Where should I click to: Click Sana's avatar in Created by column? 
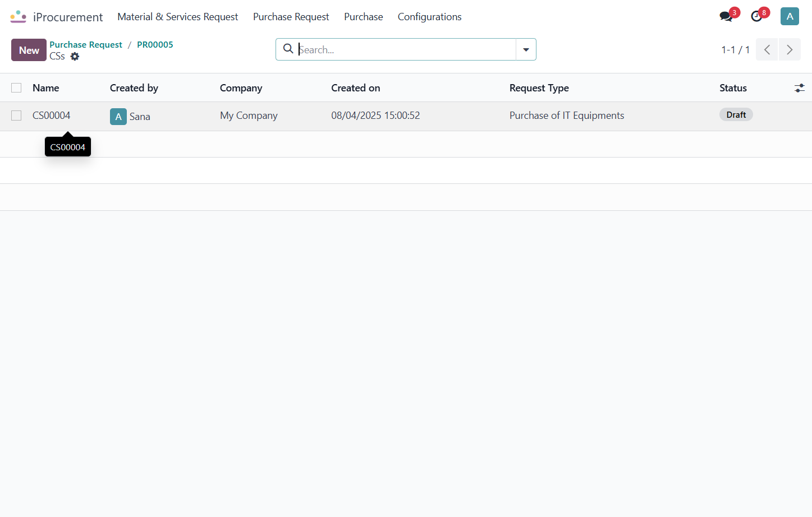(x=118, y=117)
